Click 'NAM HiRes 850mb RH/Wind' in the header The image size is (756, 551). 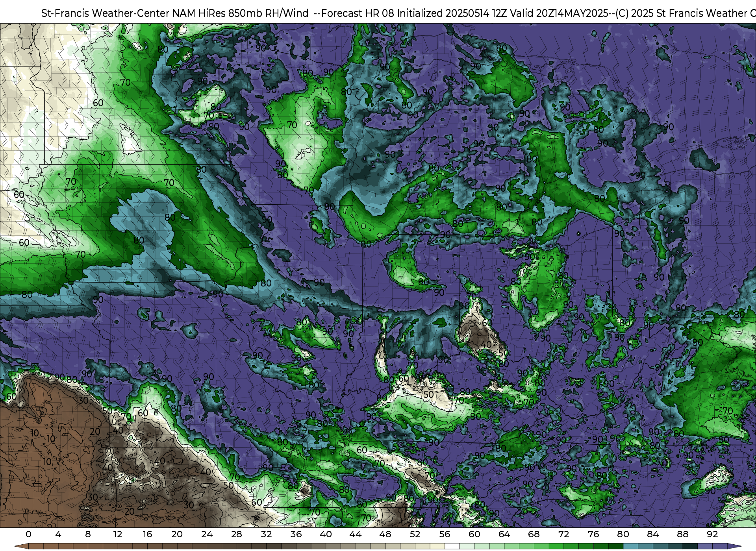tap(241, 13)
